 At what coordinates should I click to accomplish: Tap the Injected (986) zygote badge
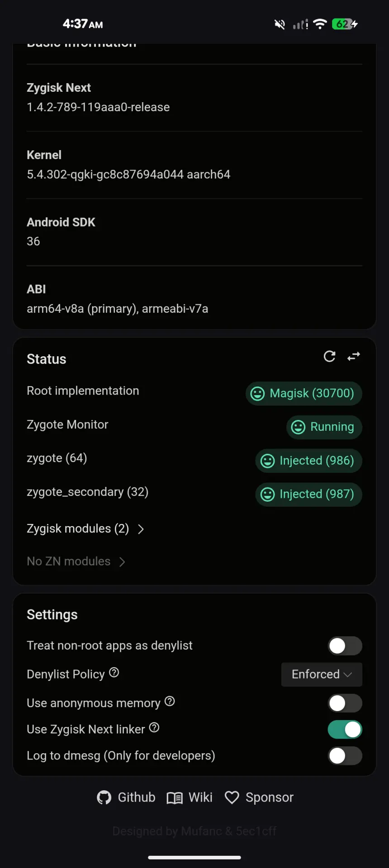point(309,461)
